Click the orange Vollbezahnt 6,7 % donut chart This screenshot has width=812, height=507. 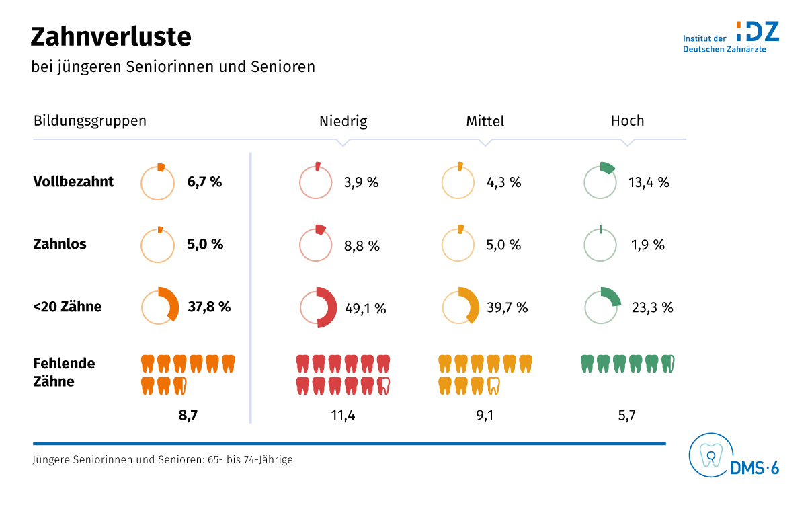tap(158, 182)
